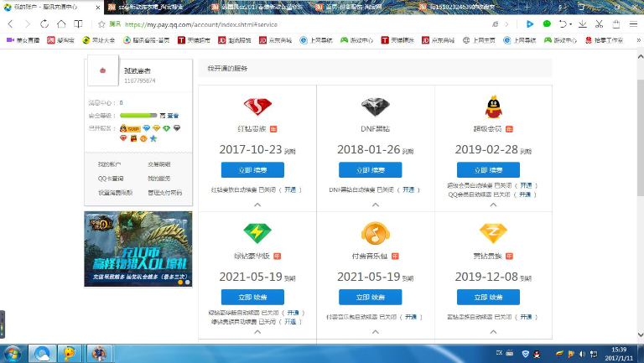Collapse the 付费音乐包 card chevron
The width and height of the screenshot is (644, 363).
[376, 331]
